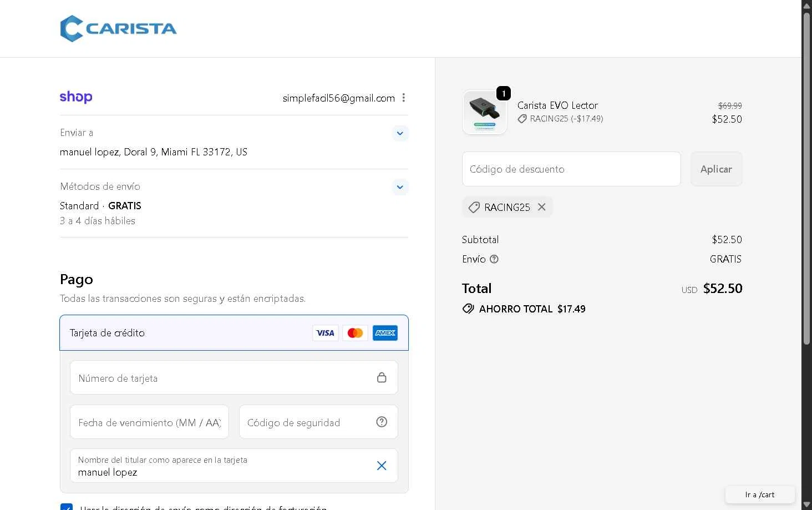Click the Carista EVO Lector product name

tap(557, 105)
